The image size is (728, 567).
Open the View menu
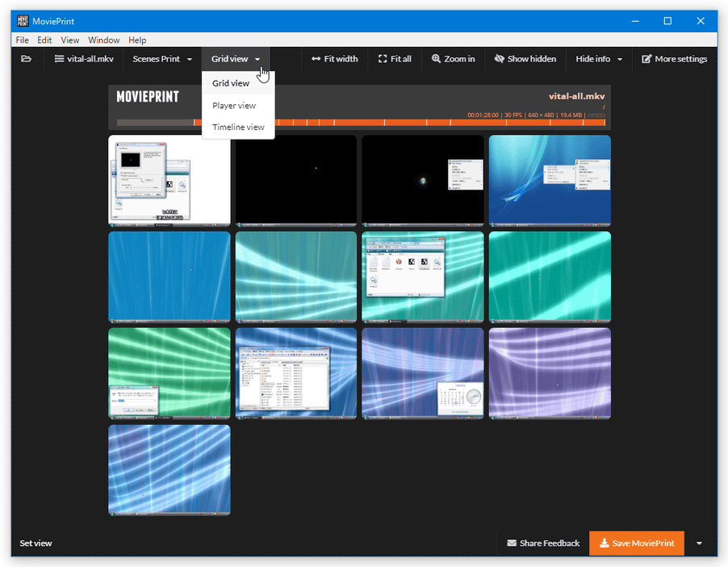(70, 40)
